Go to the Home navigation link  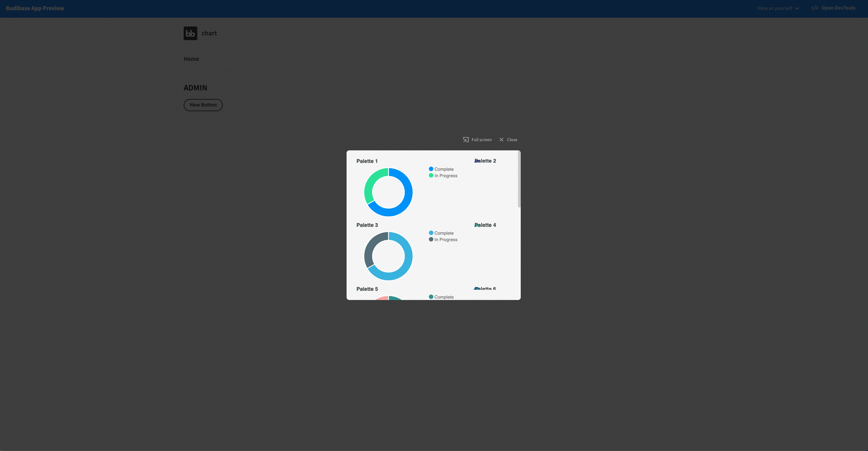191,59
